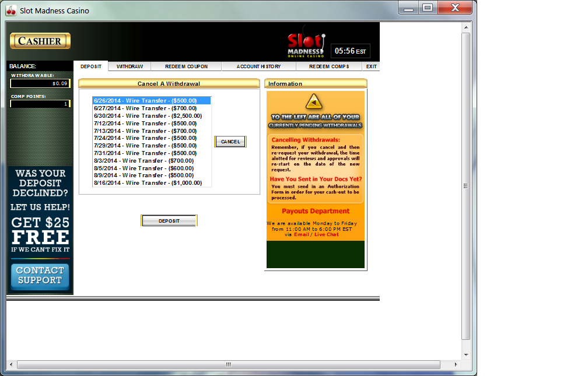This screenshot has width=588, height=376.
Task: Select the 6/30/2014 Wire Transfer ($2,500.00) row
Action: tap(152, 116)
